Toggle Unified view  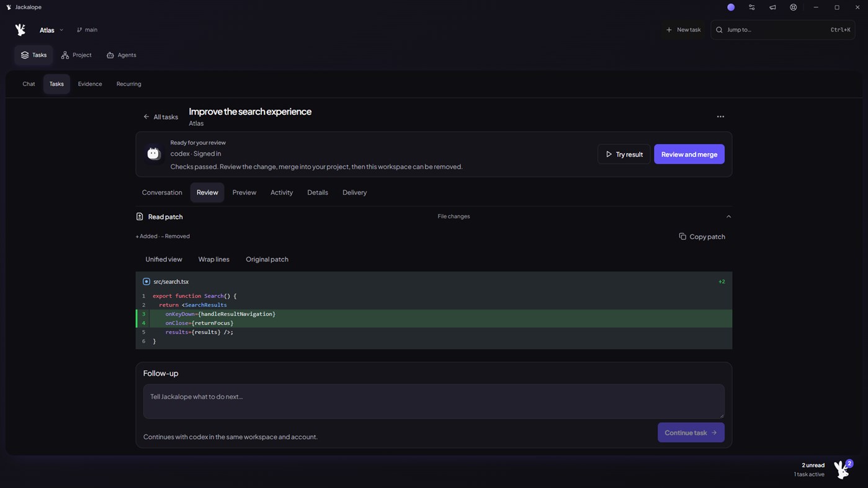click(164, 259)
